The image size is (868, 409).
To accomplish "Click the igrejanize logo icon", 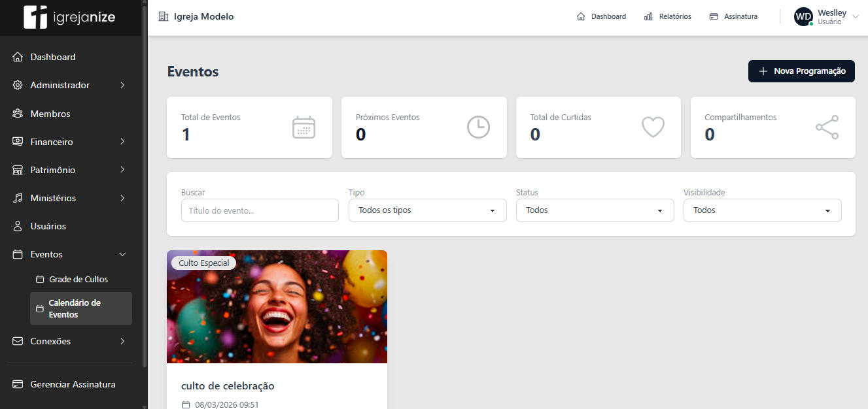I will [35, 18].
